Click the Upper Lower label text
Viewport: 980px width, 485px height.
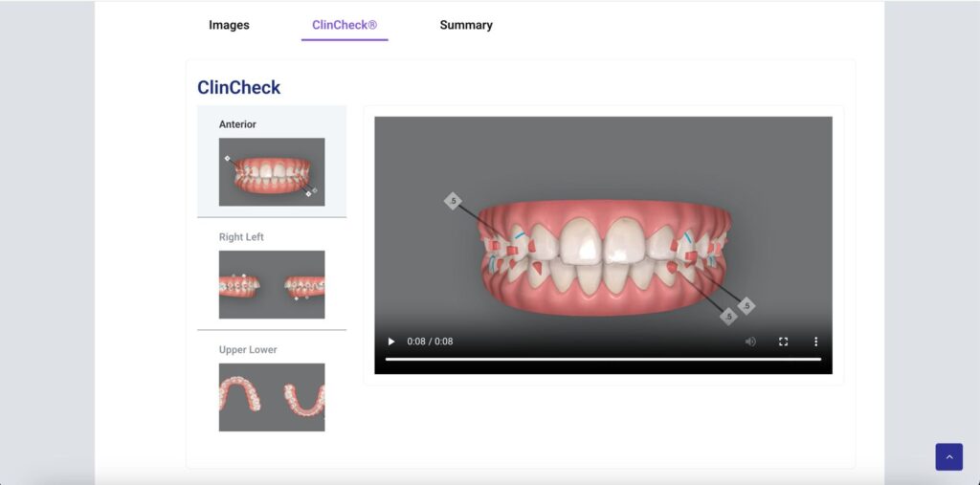[x=248, y=350]
